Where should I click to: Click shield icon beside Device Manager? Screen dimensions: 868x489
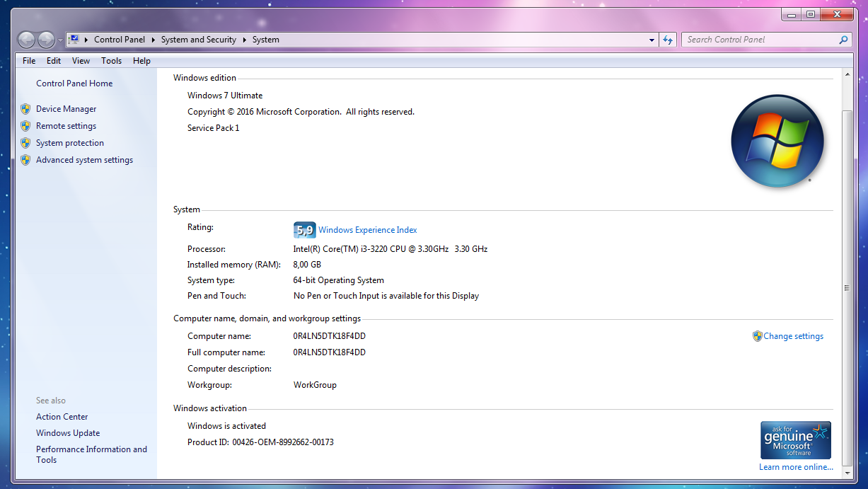[25, 109]
